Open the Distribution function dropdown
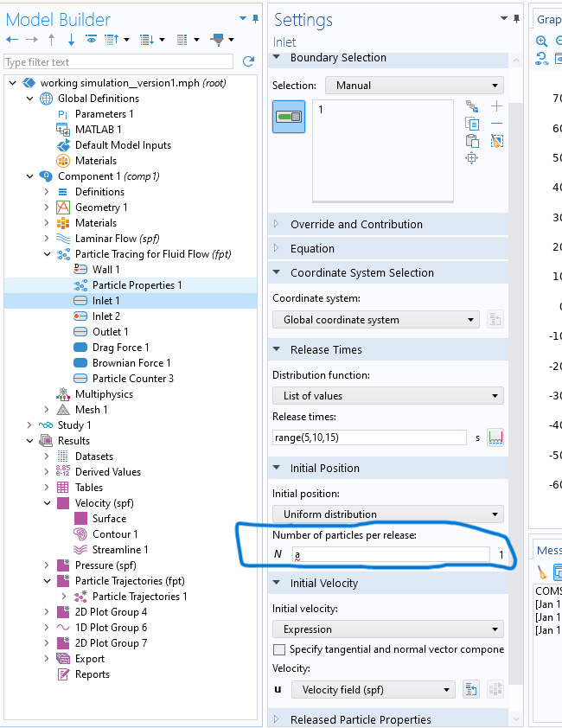The image size is (562, 728). pyautogui.click(x=387, y=396)
